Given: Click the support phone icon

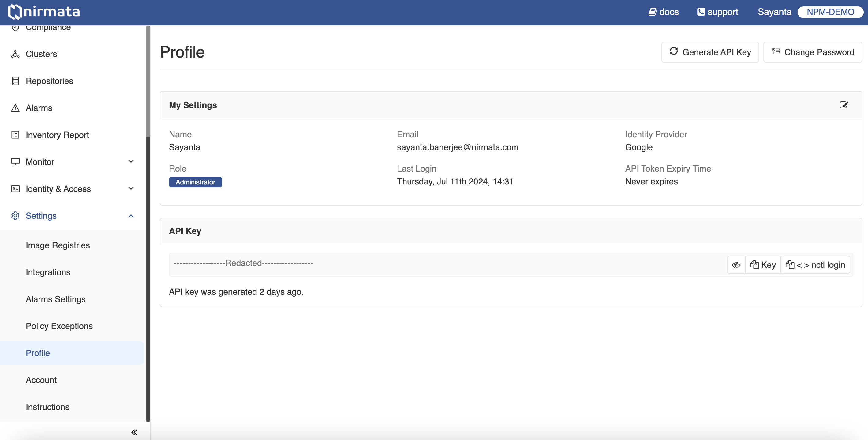Looking at the screenshot, I should [x=701, y=12].
